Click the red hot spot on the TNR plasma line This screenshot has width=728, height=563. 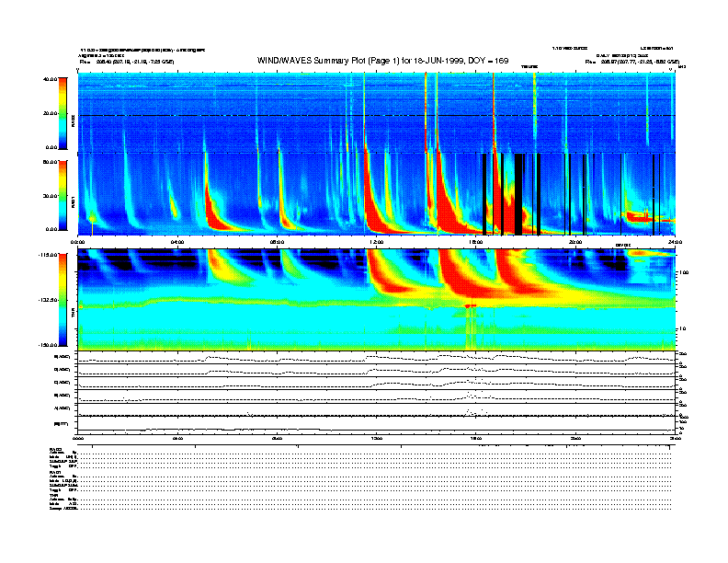point(471,305)
